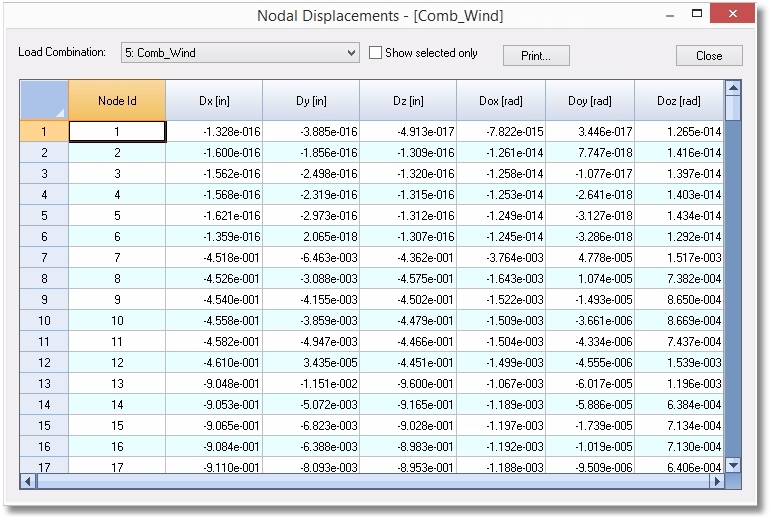The image size is (771, 520).
Task: Select row header 12
Action: pyautogui.click(x=44, y=362)
